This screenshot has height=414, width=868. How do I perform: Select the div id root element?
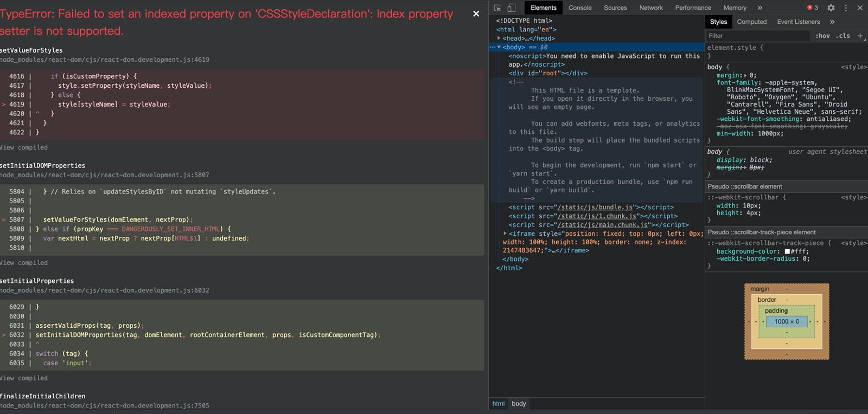[548, 73]
